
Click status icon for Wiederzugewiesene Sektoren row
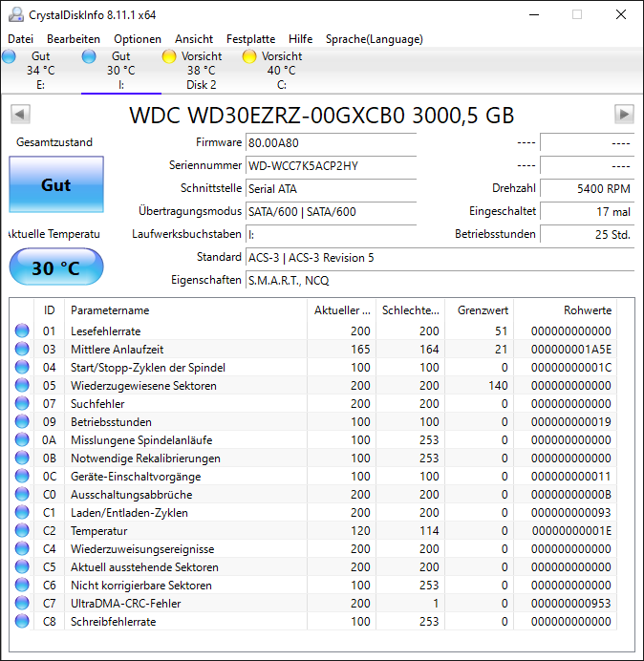point(22,385)
